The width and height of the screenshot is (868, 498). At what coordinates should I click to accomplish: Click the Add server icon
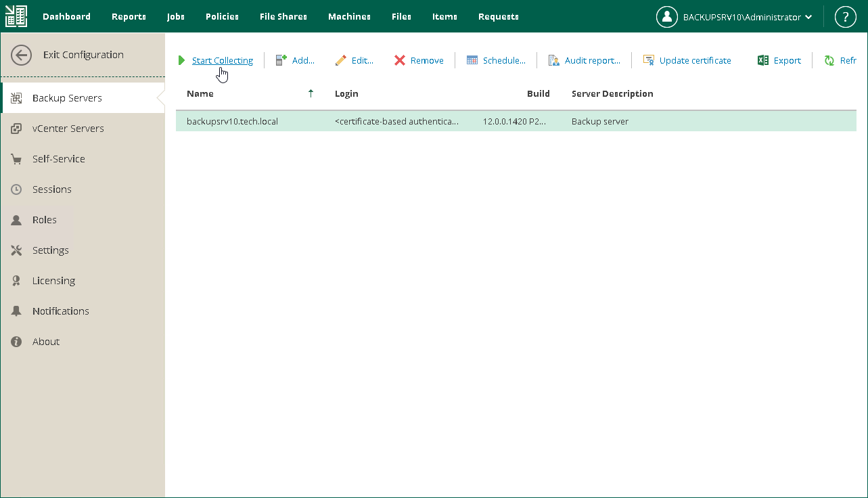pos(281,61)
